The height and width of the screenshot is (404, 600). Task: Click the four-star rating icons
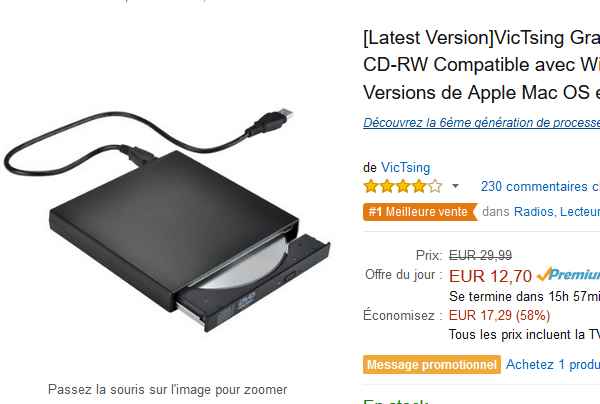point(403,186)
